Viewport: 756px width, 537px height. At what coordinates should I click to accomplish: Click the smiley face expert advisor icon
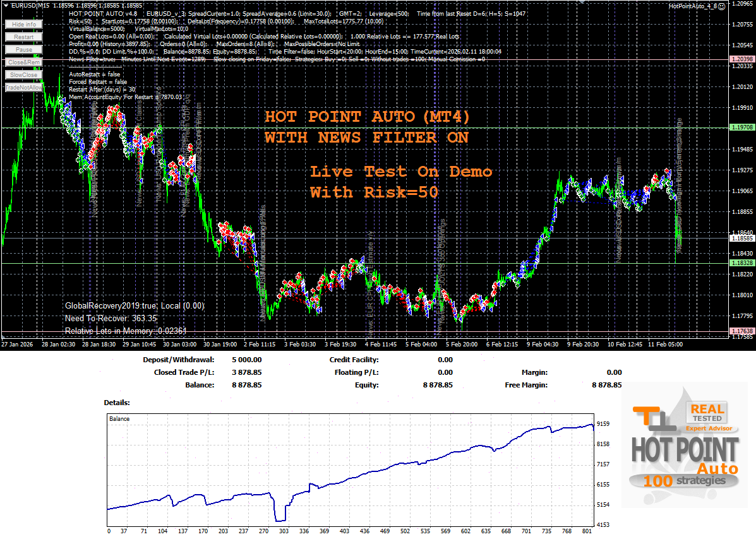click(722, 6)
